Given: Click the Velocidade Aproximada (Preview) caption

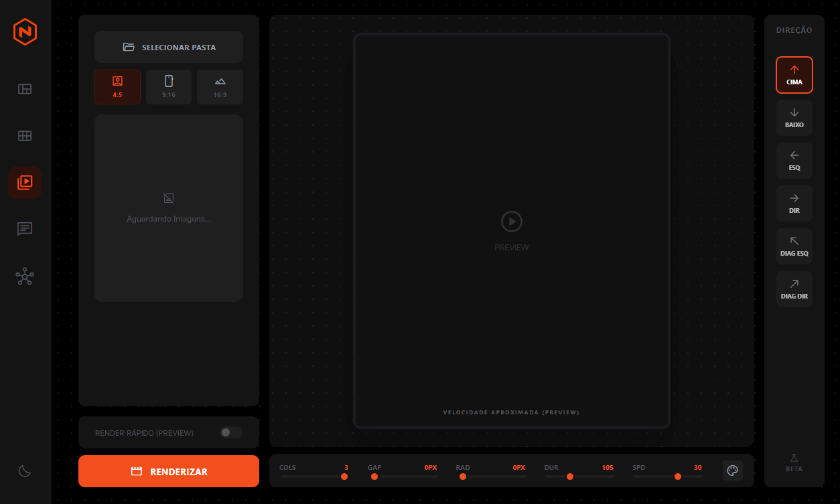Looking at the screenshot, I should [511, 412].
